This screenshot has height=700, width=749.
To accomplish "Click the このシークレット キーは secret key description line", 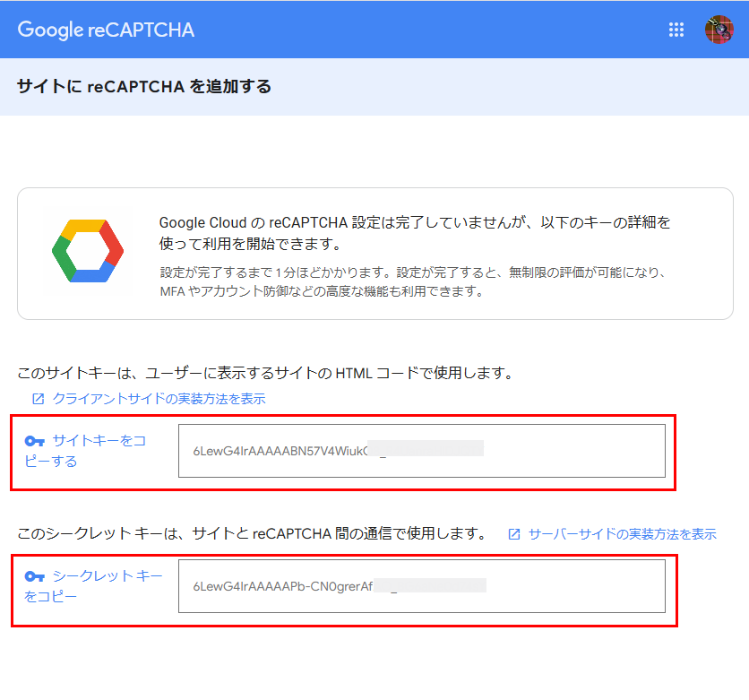I will tap(251, 534).
